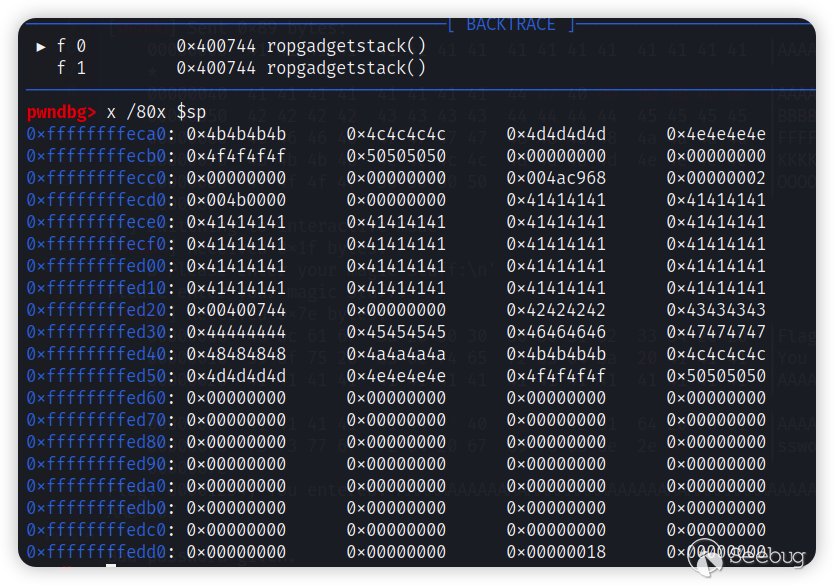Click address 0x400744 in the f 0 row
The width and height of the screenshot is (834, 585).
point(216,46)
